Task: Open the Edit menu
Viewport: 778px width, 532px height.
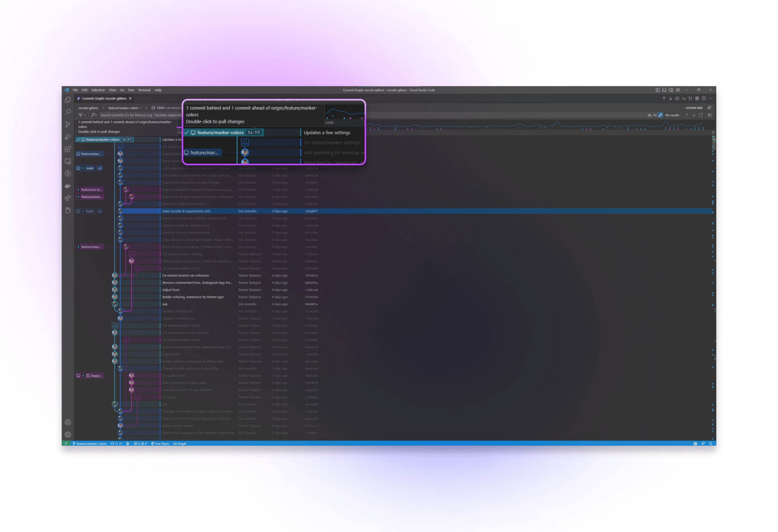Action: pos(84,90)
